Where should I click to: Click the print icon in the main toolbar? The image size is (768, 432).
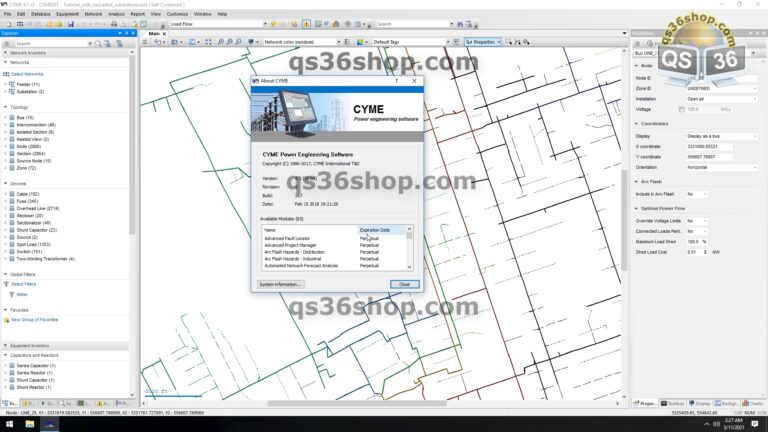coord(114,24)
